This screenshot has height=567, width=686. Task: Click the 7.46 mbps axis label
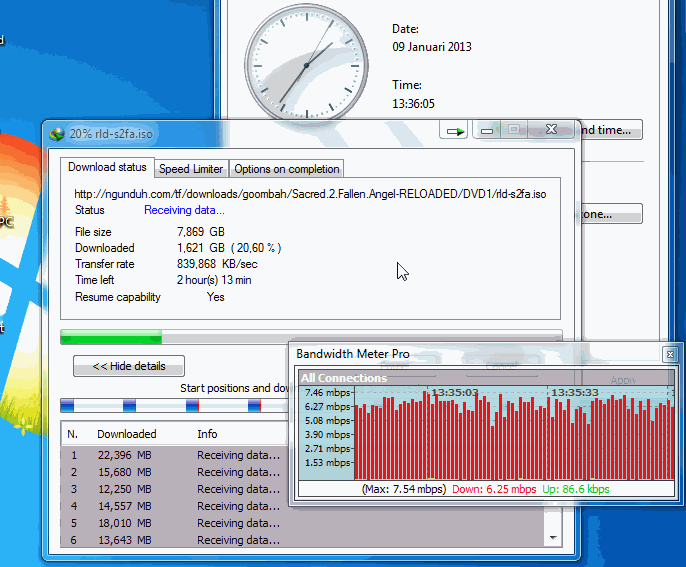pyautogui.click(x=327, y=392)
